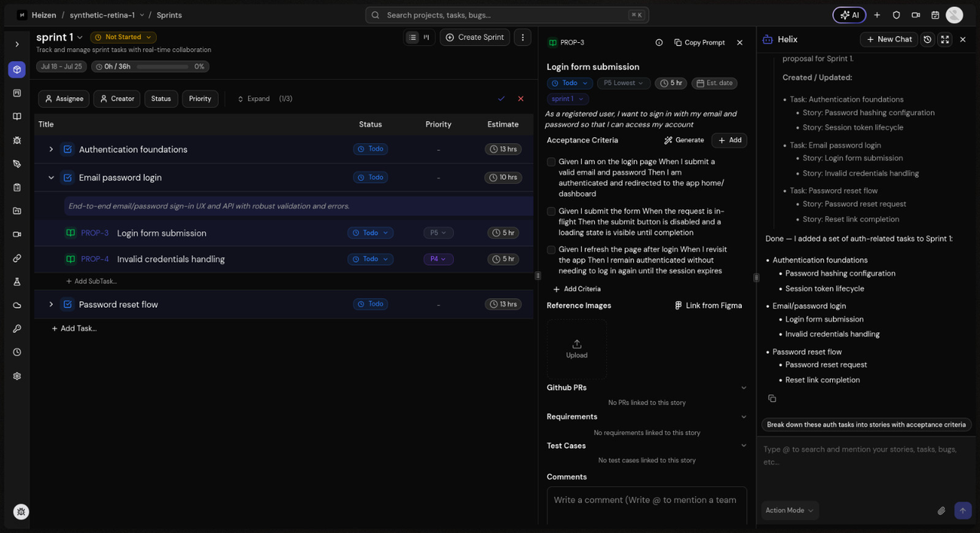This screenshot has height=533, width=980.
Task: Click Expand all tasks control
Action: coord(253,99)
